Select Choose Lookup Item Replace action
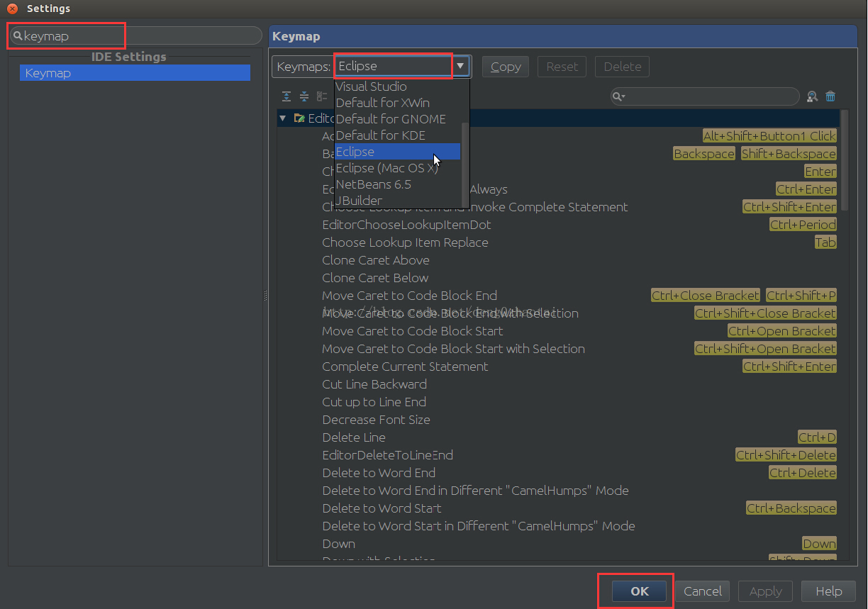Screen dimensions: 868x609 405,242
